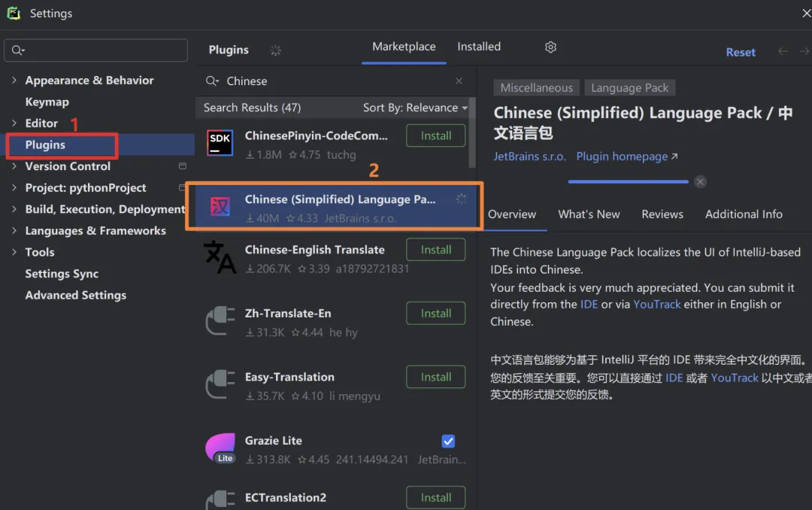Focus the settings search field
The width and height of the screenshot is (812, 510).
(95, 50)
